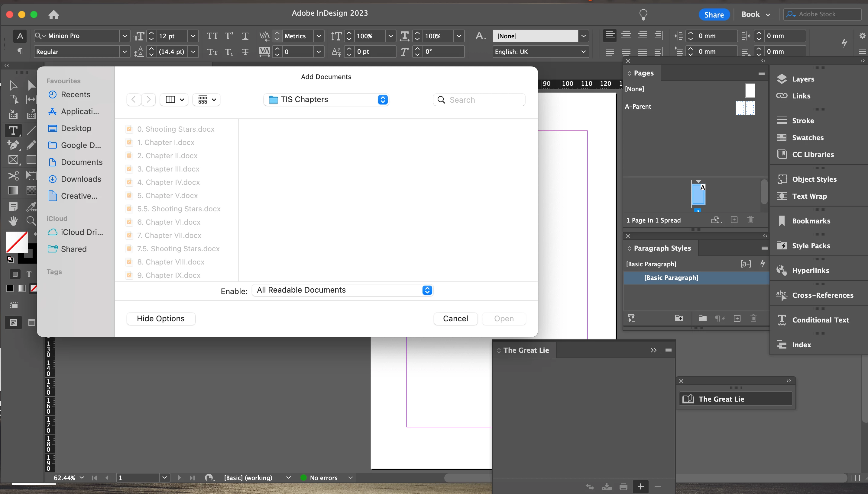This screenshot has width=868, height=494.
Task: Create new page in Pages panel
Action: (734, 220)
